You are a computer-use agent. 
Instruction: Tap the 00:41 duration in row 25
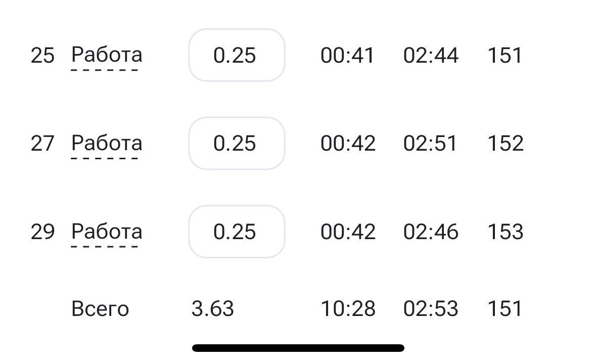coord(348,56)
